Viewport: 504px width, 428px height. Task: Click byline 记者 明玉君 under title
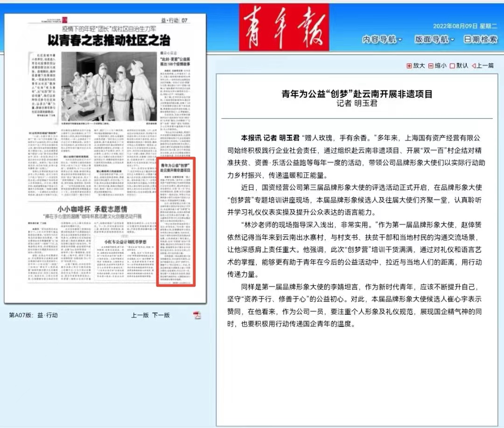(x=357, y=104)
